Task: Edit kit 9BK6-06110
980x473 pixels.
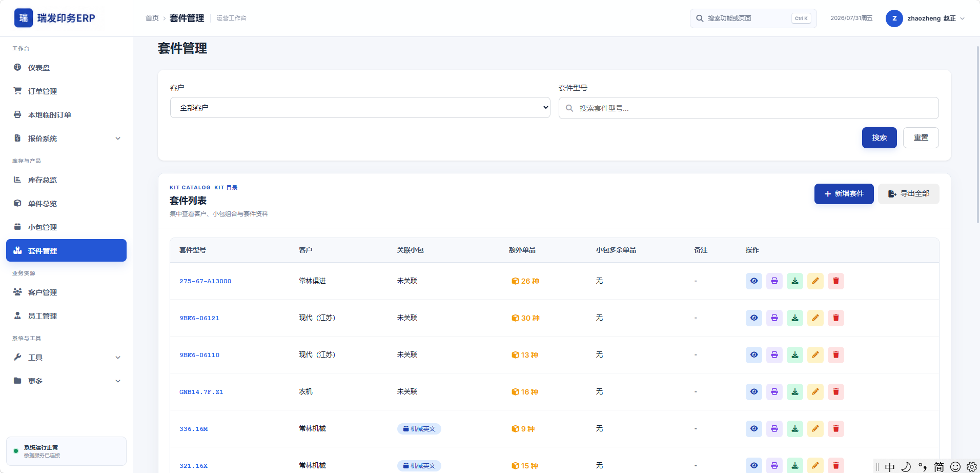Action: [815, 355]
